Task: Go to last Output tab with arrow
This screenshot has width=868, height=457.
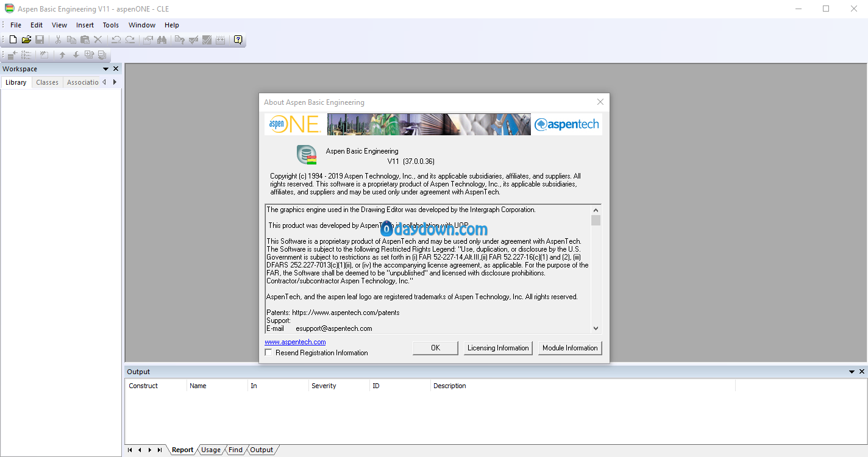Action: tap(160, 450)
